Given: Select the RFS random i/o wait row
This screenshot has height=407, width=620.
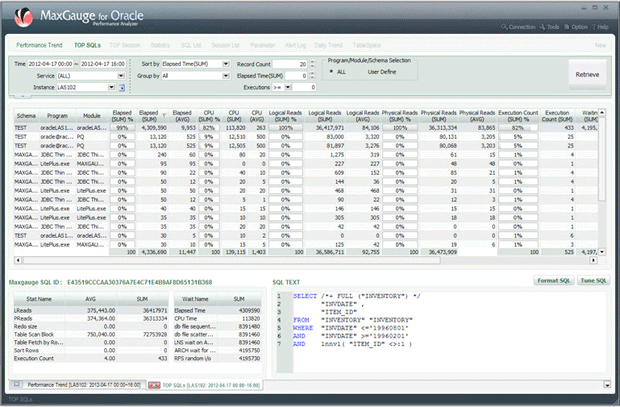Looking at the screenshot, I should (x=217, y=358).
